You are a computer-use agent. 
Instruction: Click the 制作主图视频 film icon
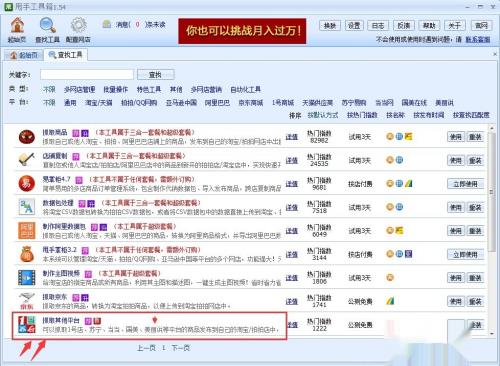(27, 278)
